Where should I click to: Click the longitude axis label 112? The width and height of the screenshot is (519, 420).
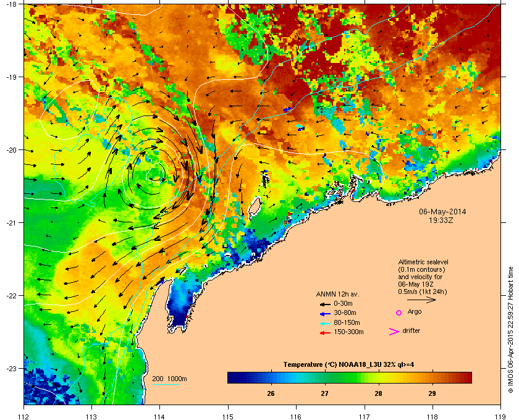coord(24,417)
